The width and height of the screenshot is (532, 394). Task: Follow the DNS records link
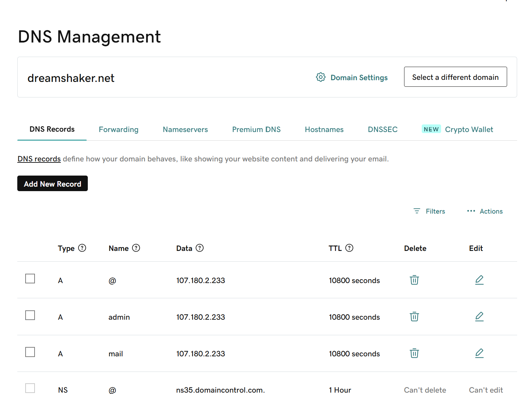point(39,159)
